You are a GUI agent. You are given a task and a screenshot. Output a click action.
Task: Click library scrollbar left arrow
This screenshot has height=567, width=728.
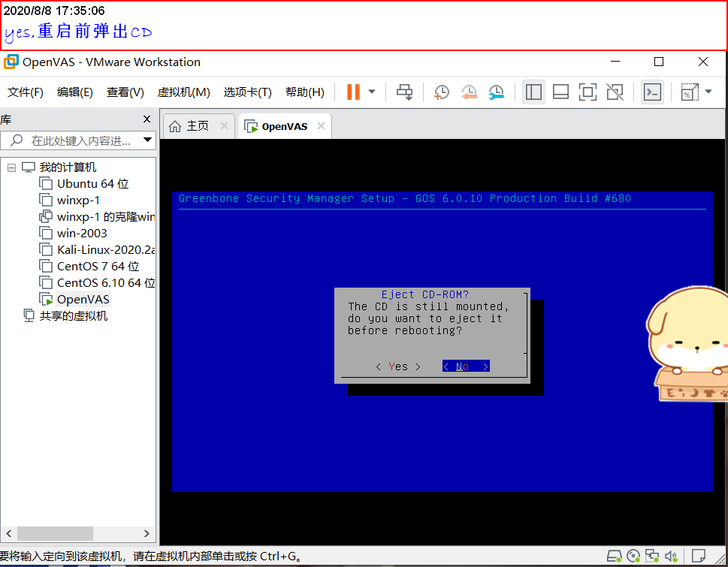click(9, 533)
